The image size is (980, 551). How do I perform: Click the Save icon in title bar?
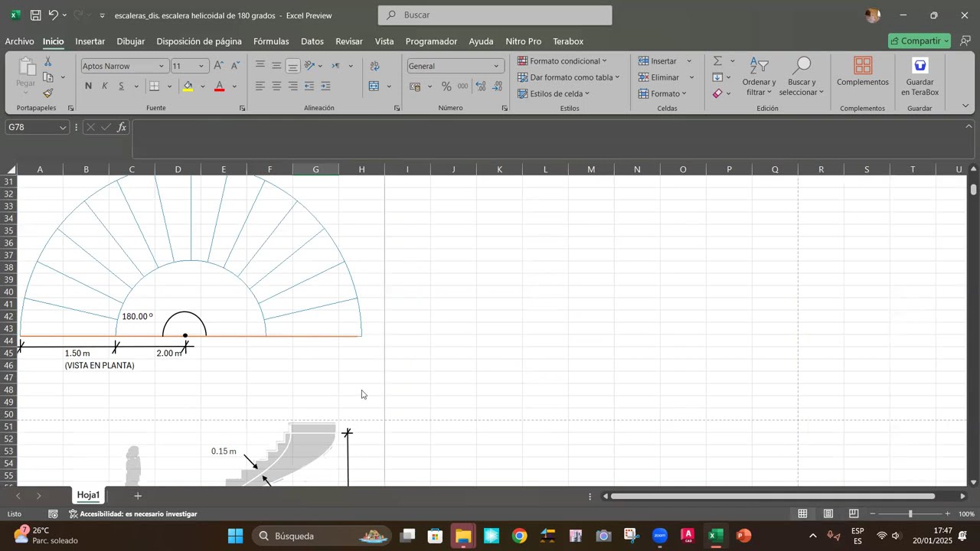pos(35,15)
